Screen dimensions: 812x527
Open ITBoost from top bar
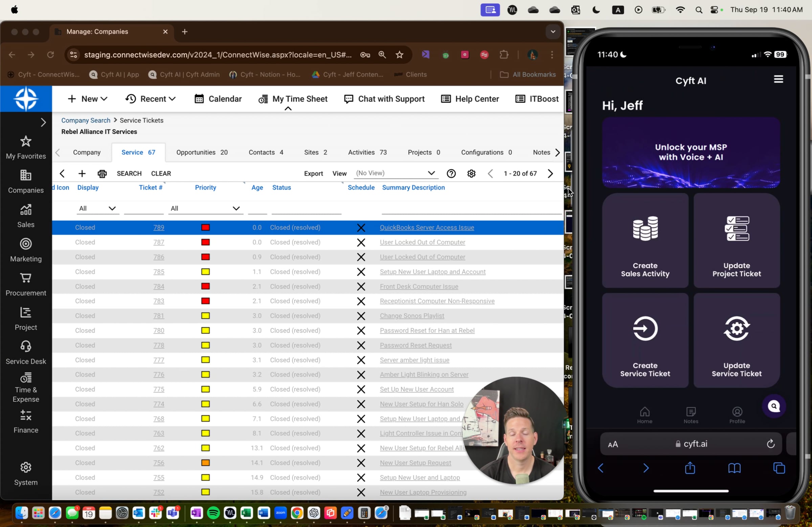(537, 99)
